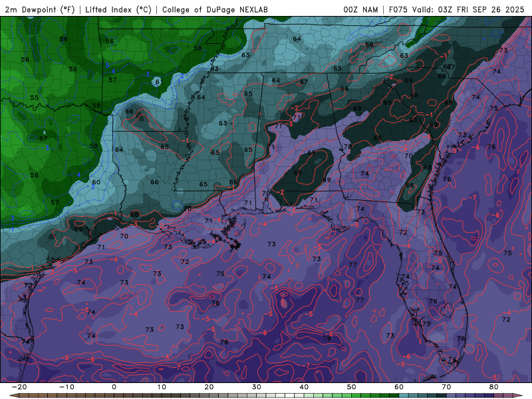Viewport: 532px width, 399px height.
Task: Click the 40 tick label on the color scale
Action: coord(304,387)
